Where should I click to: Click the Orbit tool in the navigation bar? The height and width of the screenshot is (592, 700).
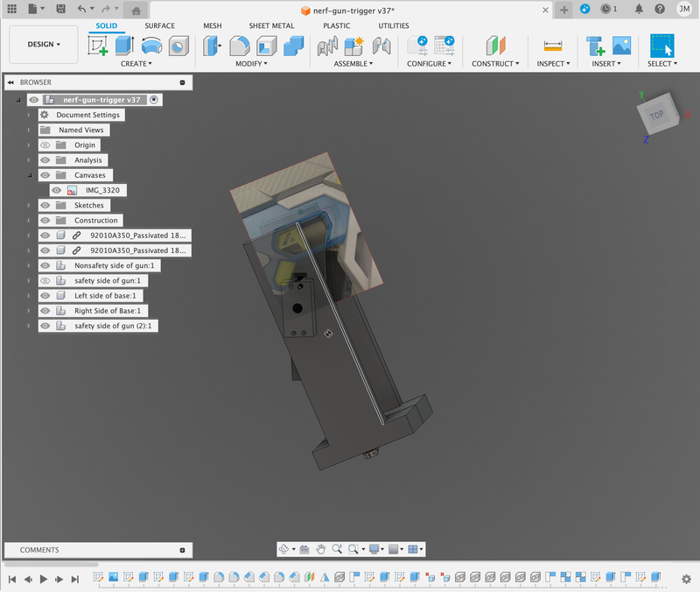[x=283, y=549]
